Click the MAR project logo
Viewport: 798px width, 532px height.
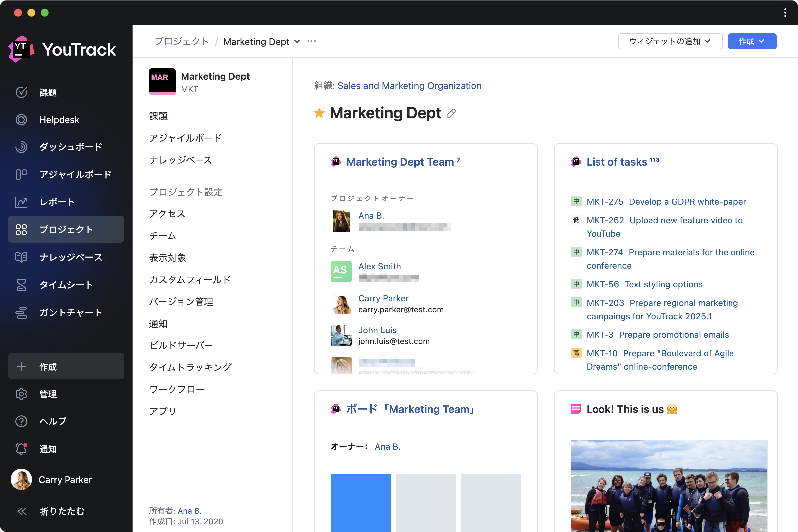tap(162, 81)
